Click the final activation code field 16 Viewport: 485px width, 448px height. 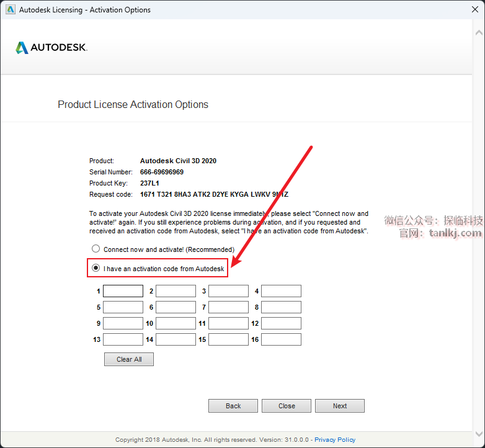[281, 339]
